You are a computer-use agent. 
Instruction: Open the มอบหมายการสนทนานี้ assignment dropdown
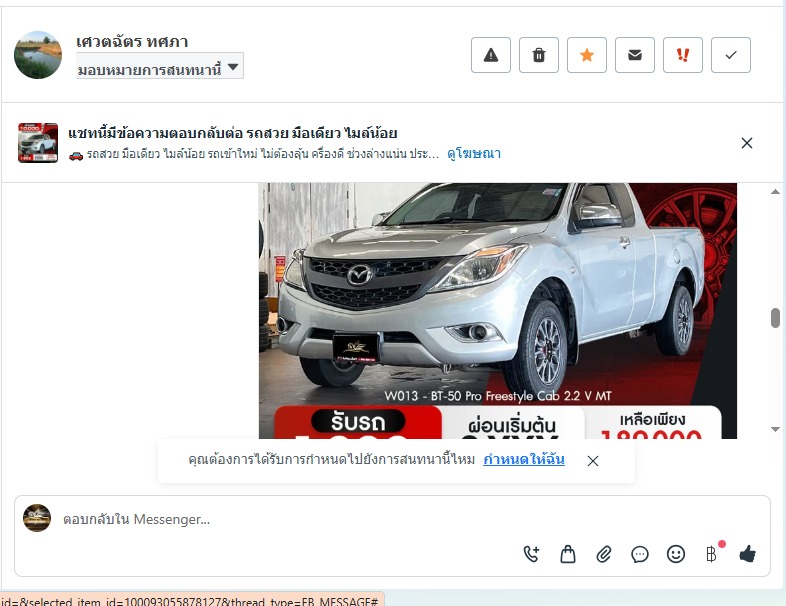[x=159, y=66]
